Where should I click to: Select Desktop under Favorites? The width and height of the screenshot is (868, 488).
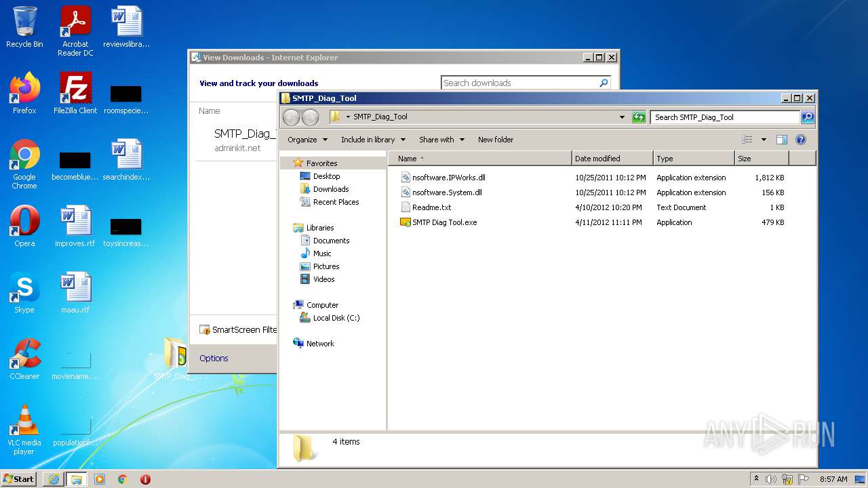click(x=326, y=176)
